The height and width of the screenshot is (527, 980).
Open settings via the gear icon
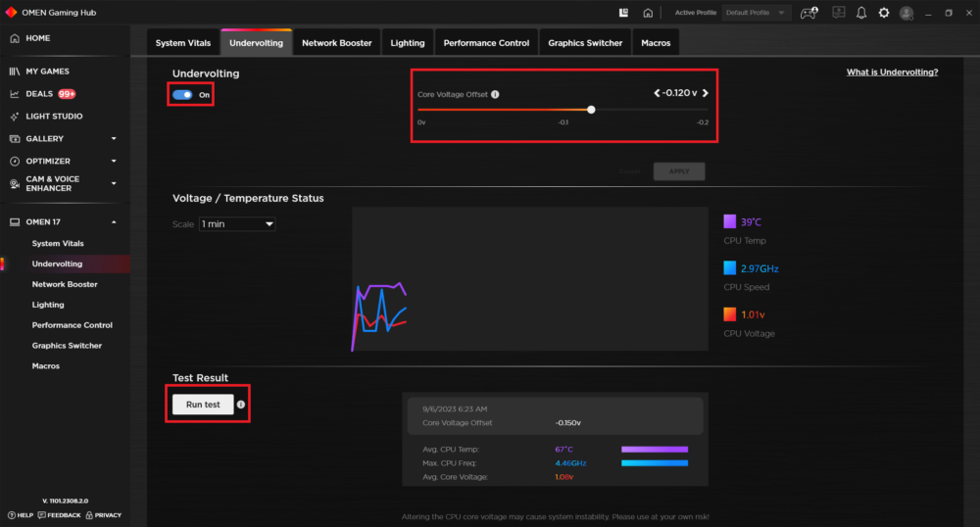(884, 13)
